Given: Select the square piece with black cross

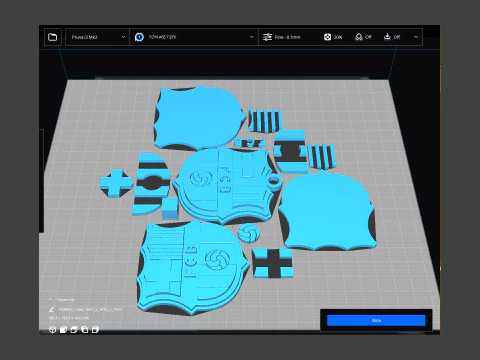Looking at the screenshot, I should point(273,263).
